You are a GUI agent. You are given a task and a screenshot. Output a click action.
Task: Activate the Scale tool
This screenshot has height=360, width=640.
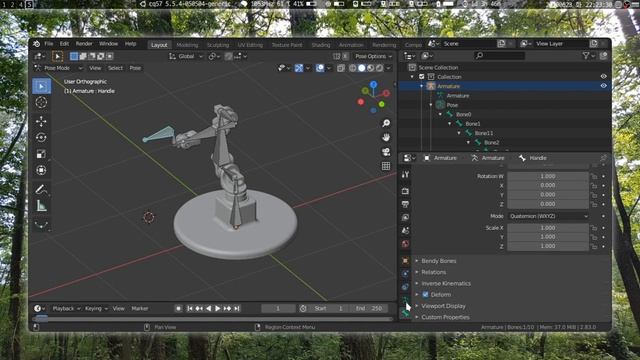[41, 154]
